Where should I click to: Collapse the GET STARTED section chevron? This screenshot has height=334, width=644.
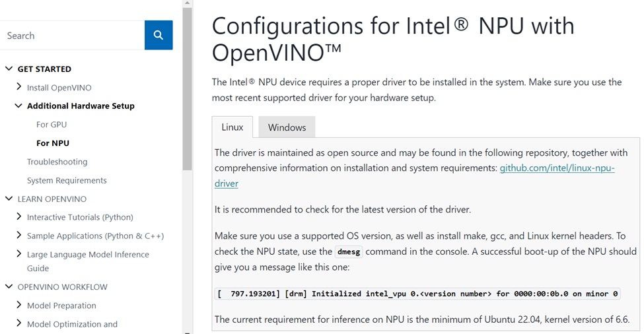pos(9,69)
